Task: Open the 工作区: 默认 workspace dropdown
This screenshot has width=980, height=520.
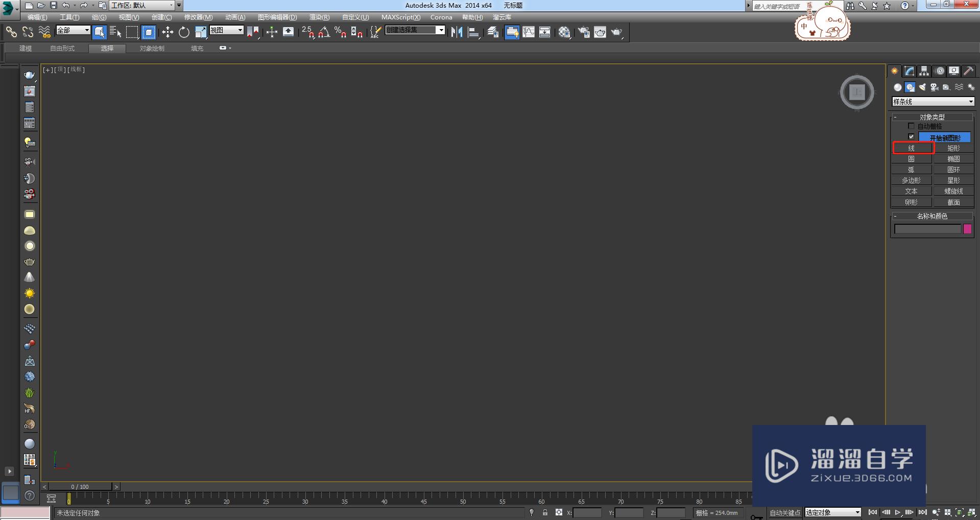Action: [142, 5]
